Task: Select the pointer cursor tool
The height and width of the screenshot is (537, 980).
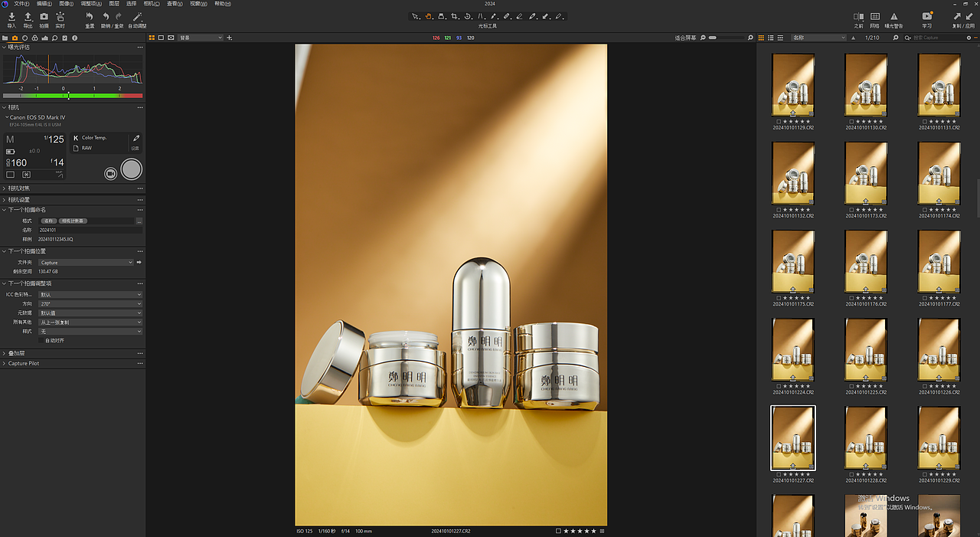Action: coord(415,16)
